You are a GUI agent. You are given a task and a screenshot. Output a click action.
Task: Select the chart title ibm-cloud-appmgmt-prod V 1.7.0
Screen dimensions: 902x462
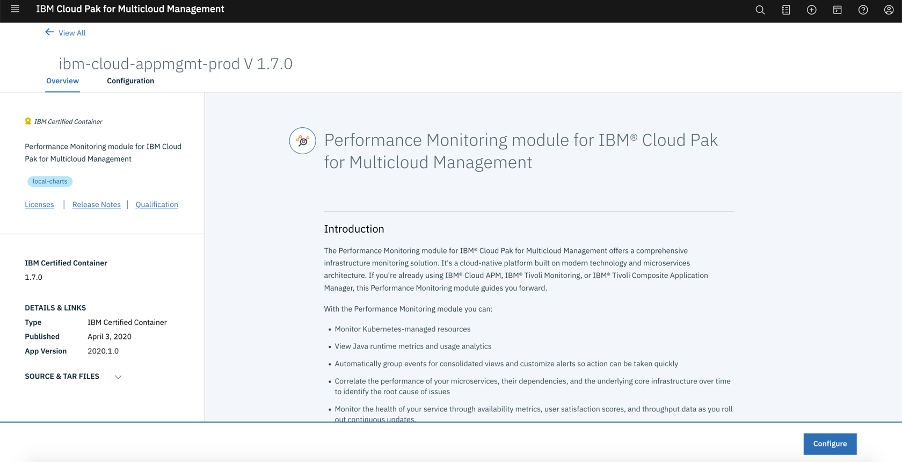click(x=175, y=63)
